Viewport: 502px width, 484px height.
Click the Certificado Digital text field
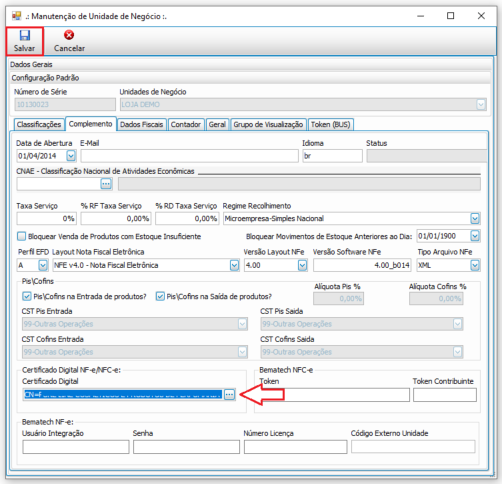pos(123,395)
